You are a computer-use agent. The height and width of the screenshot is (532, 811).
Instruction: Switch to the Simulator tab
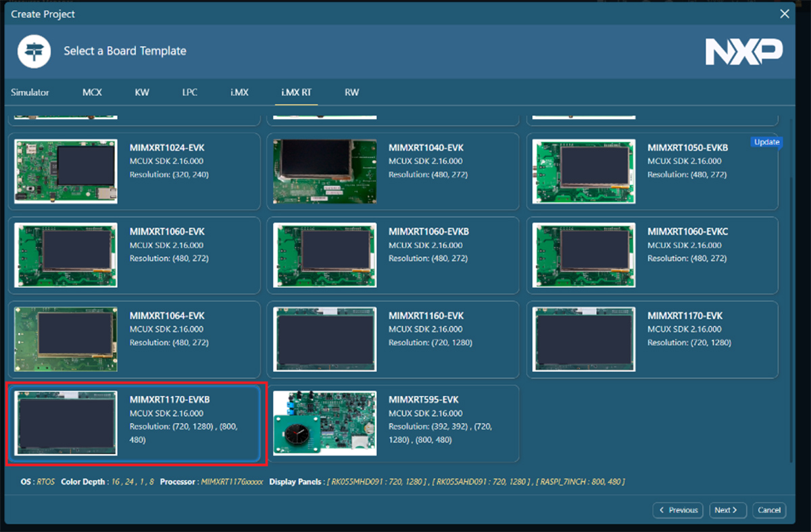click(x=30, y=93)
